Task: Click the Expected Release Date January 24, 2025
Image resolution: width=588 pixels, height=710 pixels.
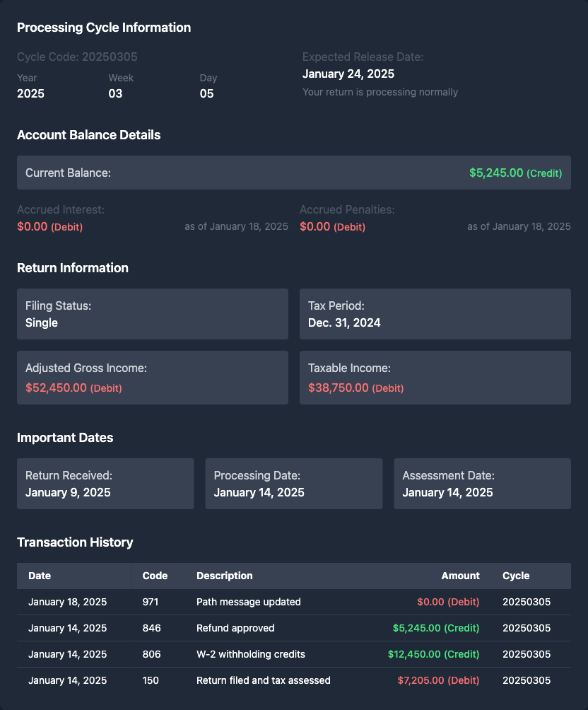Action: pos(348,74)
